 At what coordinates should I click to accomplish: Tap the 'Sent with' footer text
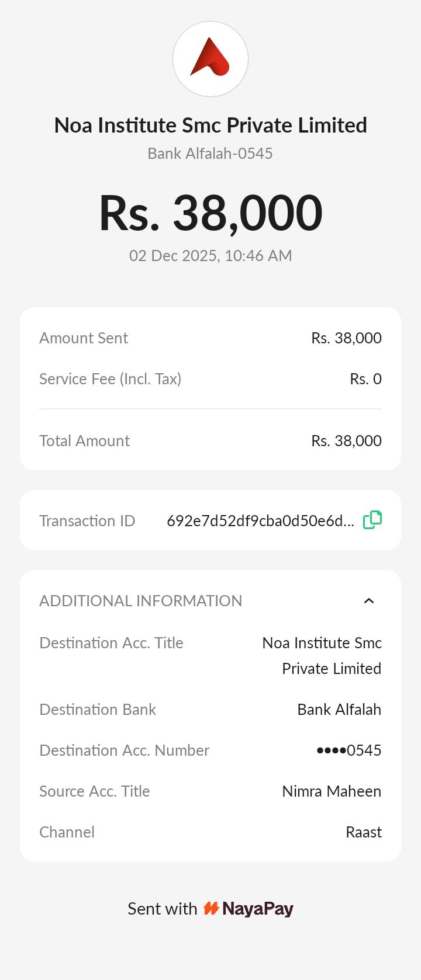tap(163, 909)
